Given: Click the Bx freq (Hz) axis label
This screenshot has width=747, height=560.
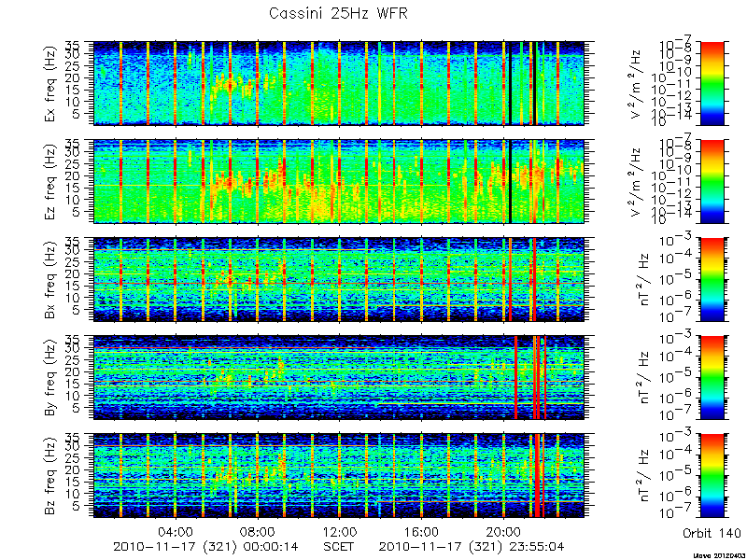Looking at the screenshot, I should point(51,280).
